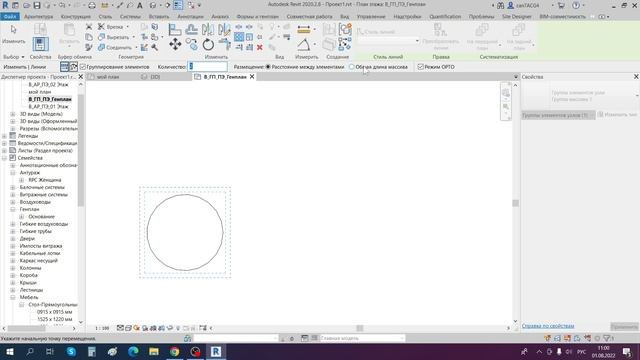Click the Применить button in Properties
The image size is (640, 360).
click(x=624, y=327)
